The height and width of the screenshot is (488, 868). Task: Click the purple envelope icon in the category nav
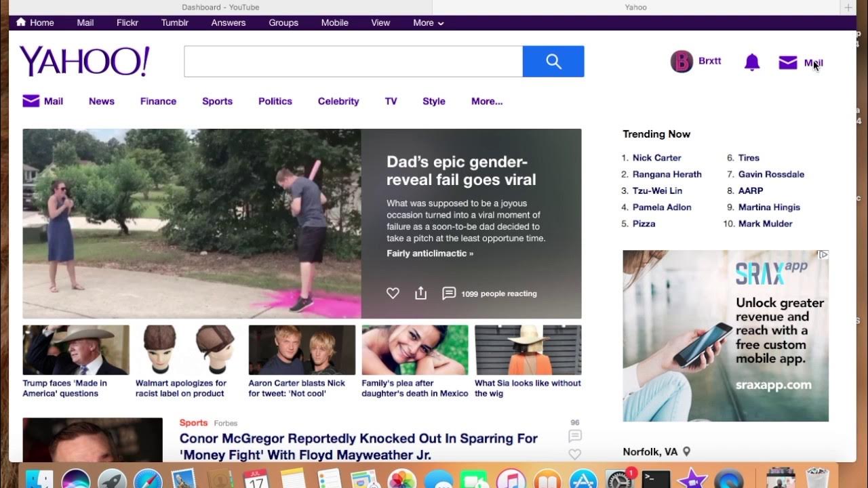pyautogui.click(x=31, y=101)
